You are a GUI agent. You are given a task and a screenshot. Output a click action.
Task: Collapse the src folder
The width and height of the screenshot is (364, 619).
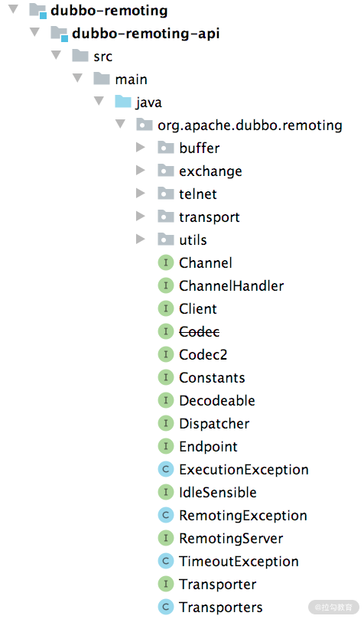(57, 55)
